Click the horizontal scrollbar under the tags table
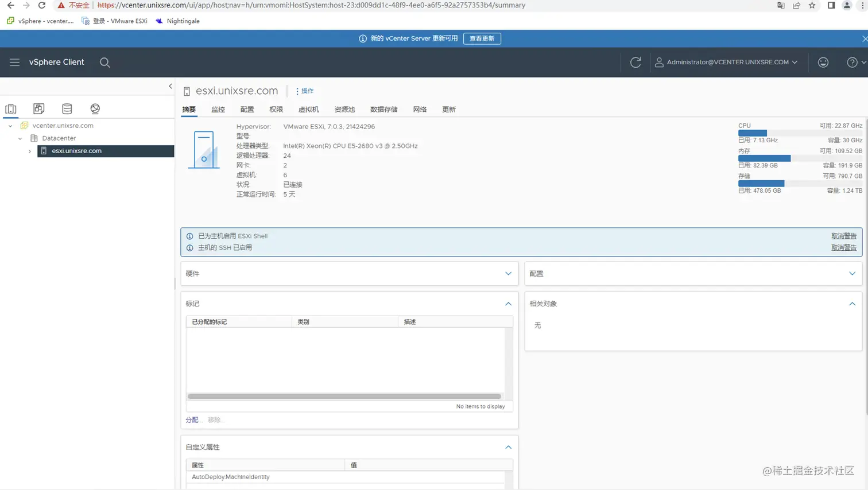 (x=343, y=396)
